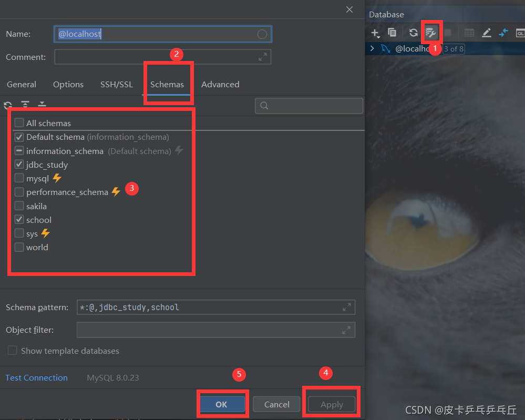This screenshot has width=525, height=420.
Task: Close the data source dialog
Action: point(349,9)
